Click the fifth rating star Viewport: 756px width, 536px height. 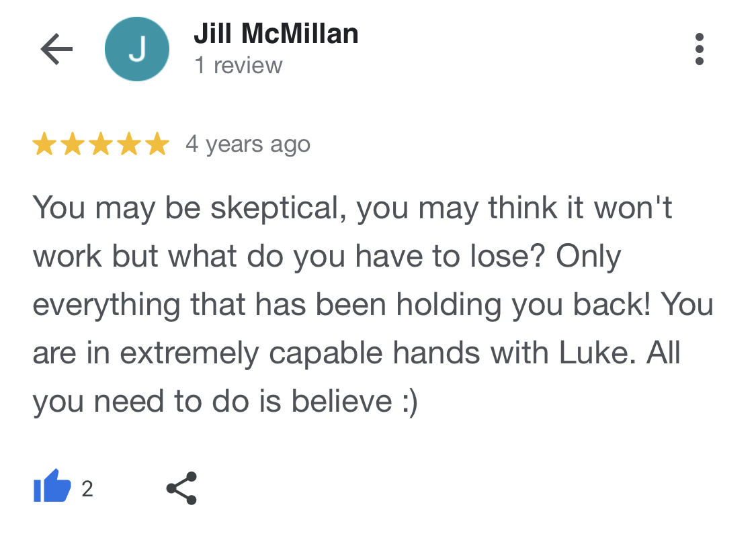pyautogui.click(x=158, y=144)
